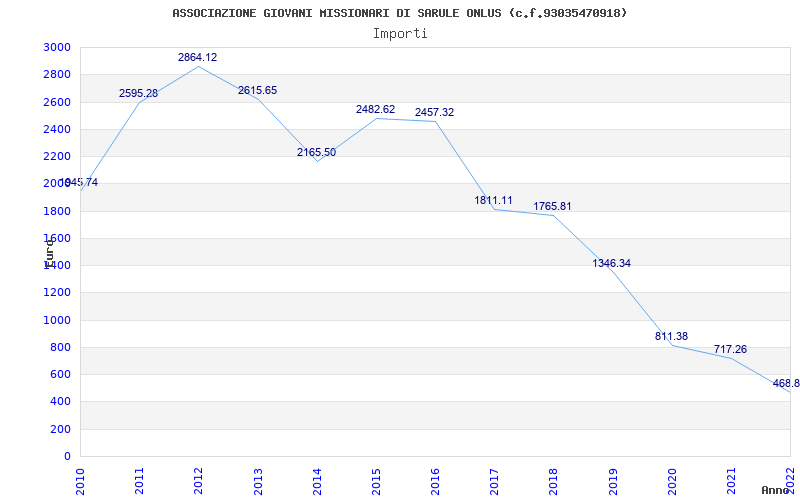
Task: Select the 2019 year tick label
Action: click(x=613, y=480)
